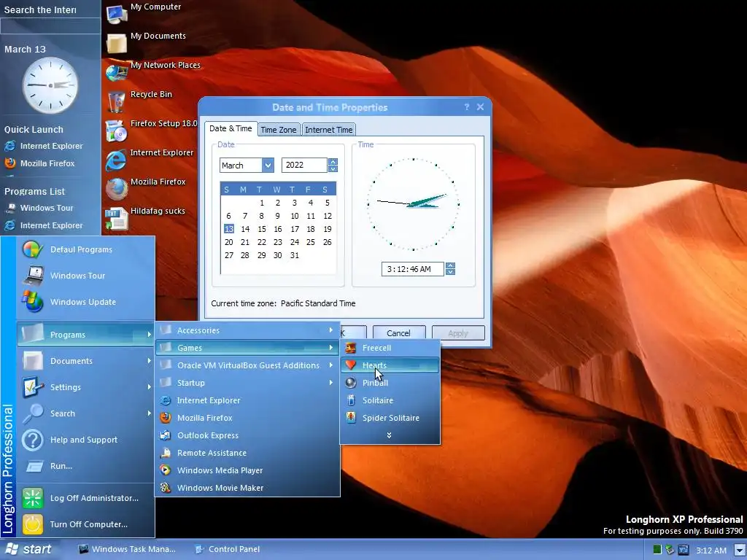The height and width of the screenshot is (560, 747).
Task: Expand Oracle VM VirtualBox Guest Additions folder
Action: point(247,365)
